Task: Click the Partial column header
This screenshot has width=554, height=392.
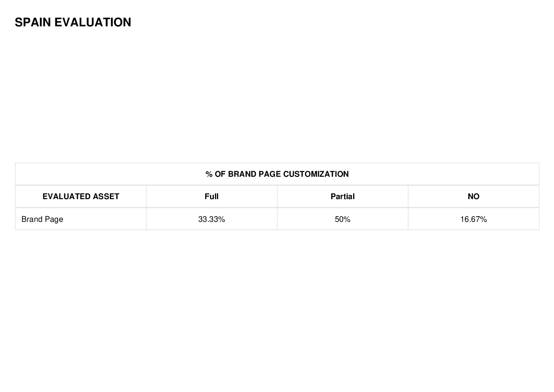Action: pos(342,196)
